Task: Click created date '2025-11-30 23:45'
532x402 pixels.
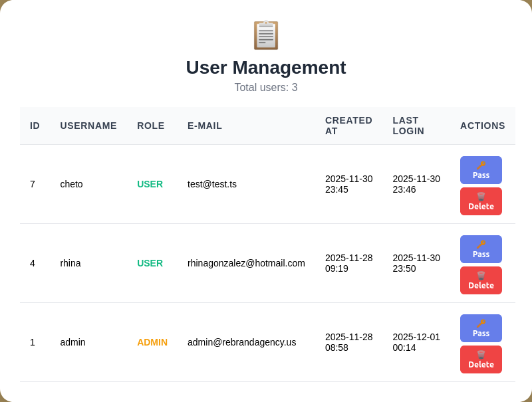Action: (x=348, y=184)
